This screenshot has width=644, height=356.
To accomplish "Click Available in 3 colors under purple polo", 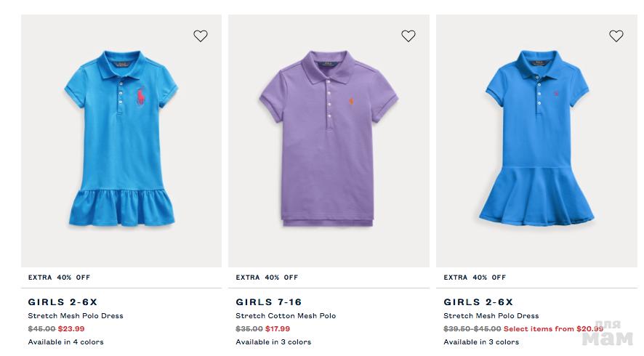I will [x=273, y=342].
